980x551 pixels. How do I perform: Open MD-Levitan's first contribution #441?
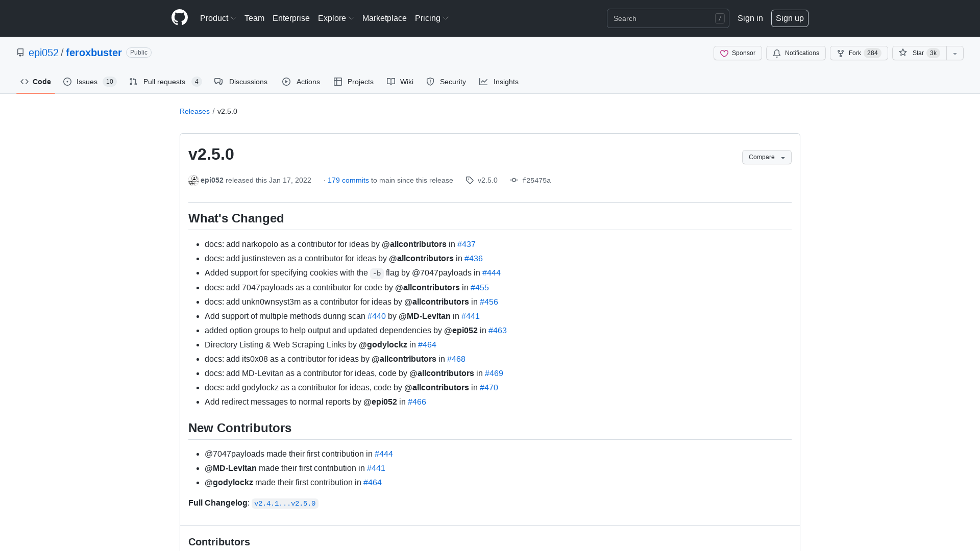click(x=376, y=468)
